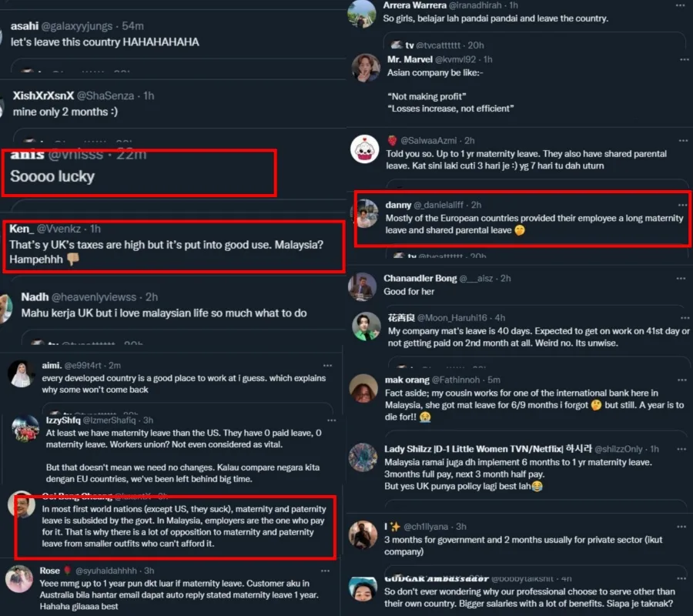Click three-dot menu on @SalwaaAzmi tweet
This screenshot has height=616, width=693.
[x=683, y=140]
